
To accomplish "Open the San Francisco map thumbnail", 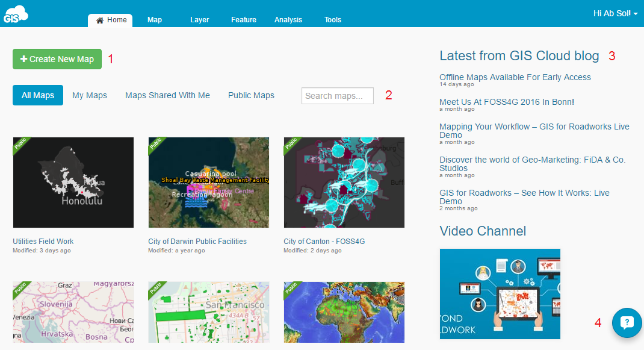I will (x=209, y=315).
